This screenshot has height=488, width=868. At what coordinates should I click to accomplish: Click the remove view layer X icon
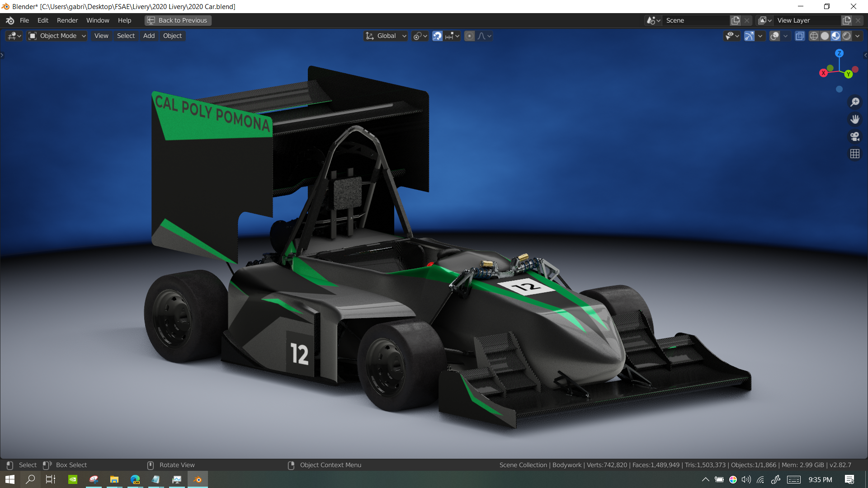(x=858, y=20)
